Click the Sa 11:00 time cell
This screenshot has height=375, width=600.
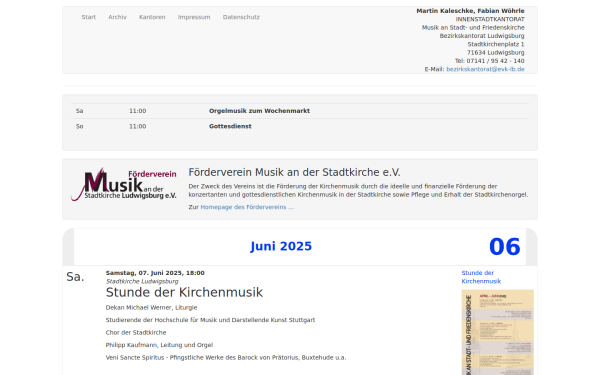[137, 111]
